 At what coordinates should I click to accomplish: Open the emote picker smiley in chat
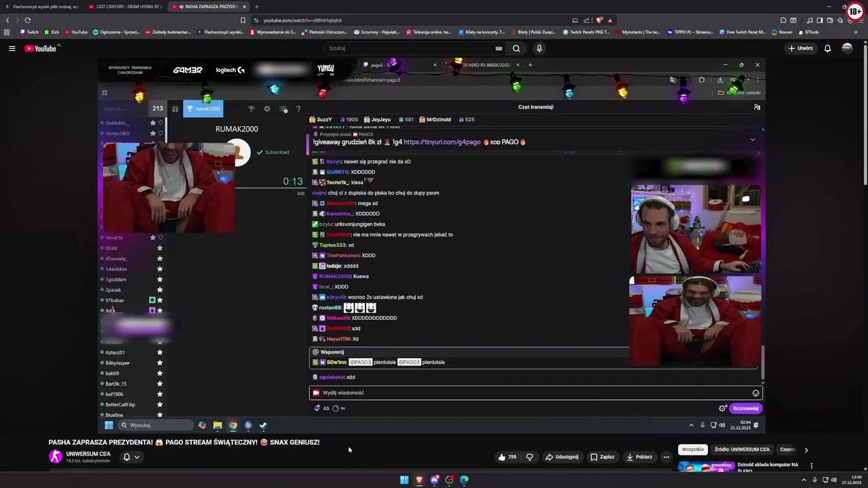[x=755, y=392]
